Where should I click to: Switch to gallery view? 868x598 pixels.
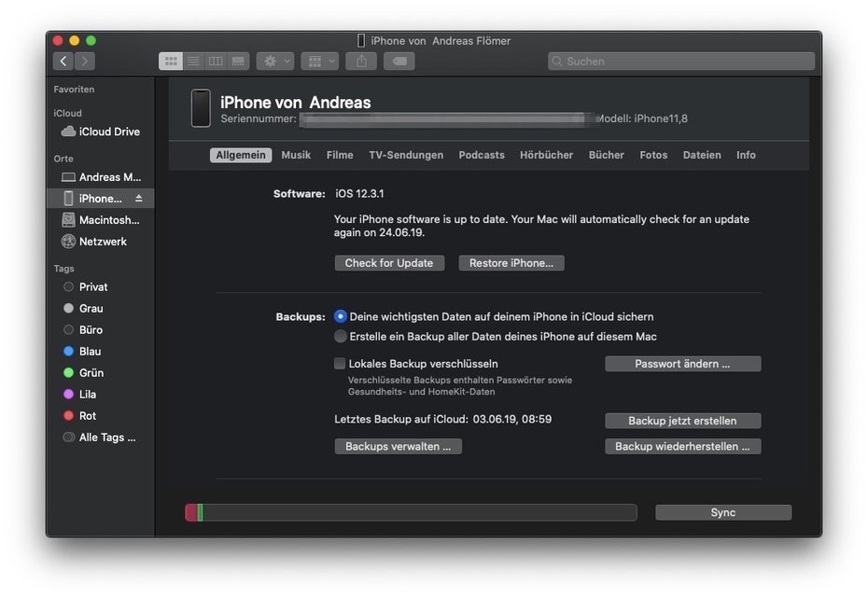238,61
